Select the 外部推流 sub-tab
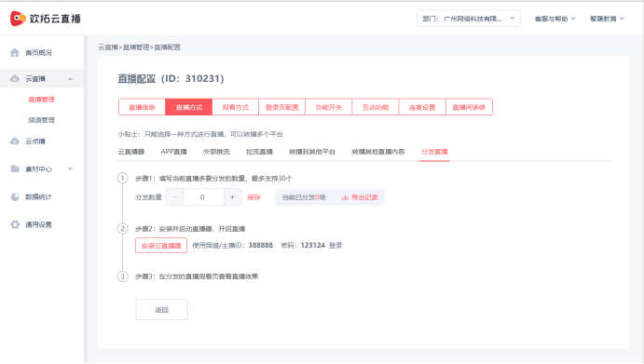 pyautogui.click(x=216, y=152)
